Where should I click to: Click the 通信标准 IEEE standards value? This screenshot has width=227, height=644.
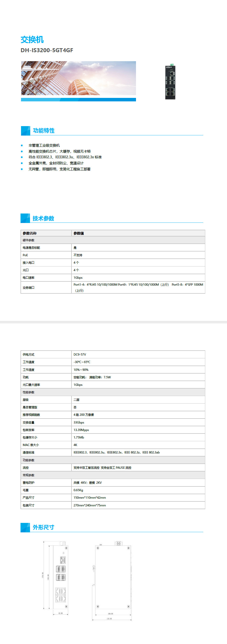[117, 452]
